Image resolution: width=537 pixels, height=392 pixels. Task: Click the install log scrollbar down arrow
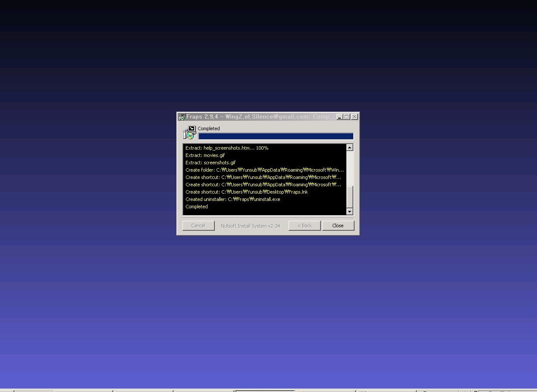(350, 211)
